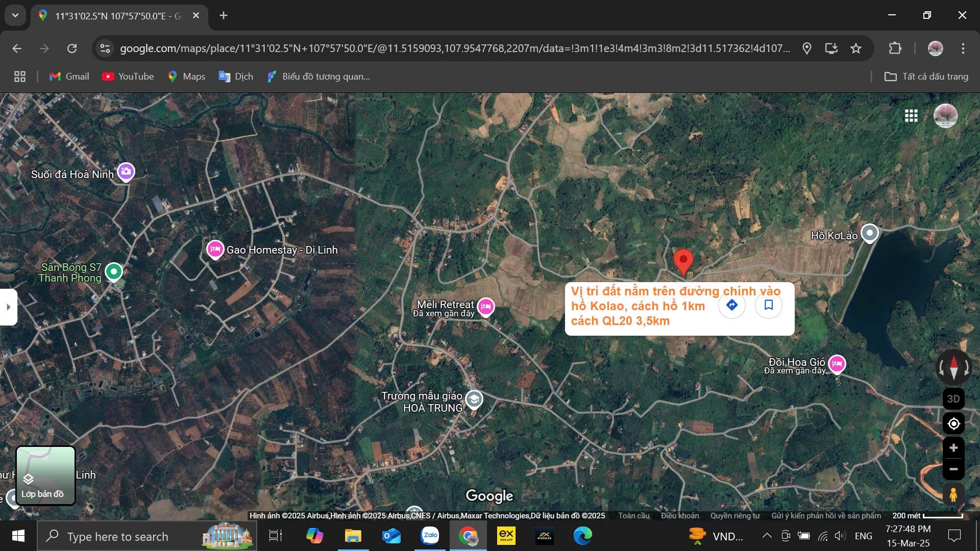Zoom out on the map
The image size is (980, 551).
953,469
